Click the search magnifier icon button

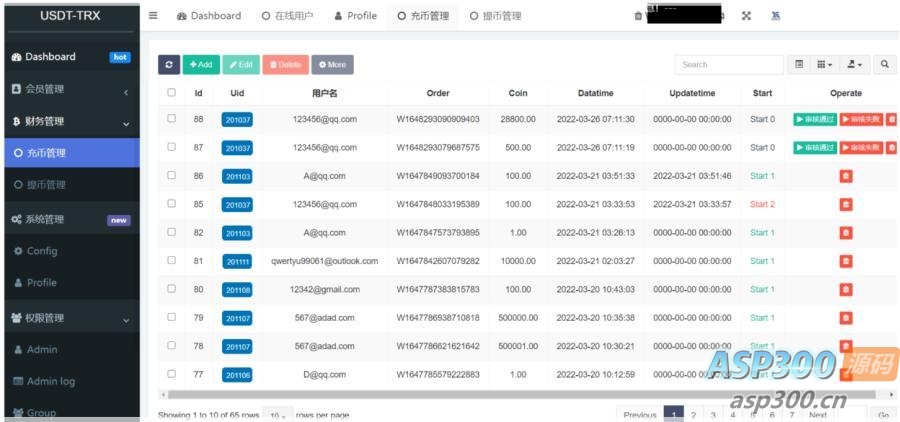(885, 64)
